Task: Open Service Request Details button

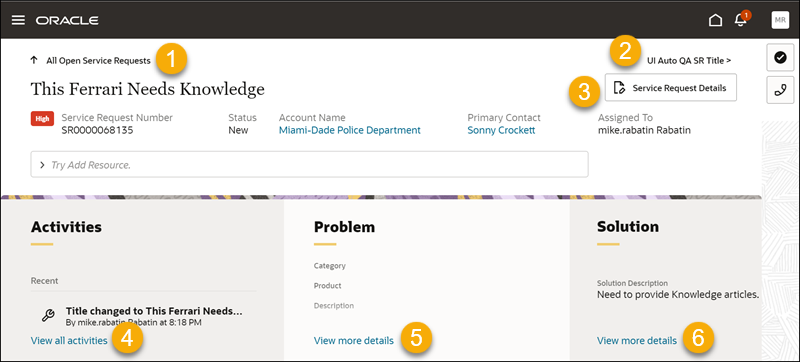Action: tap(671, 88)
